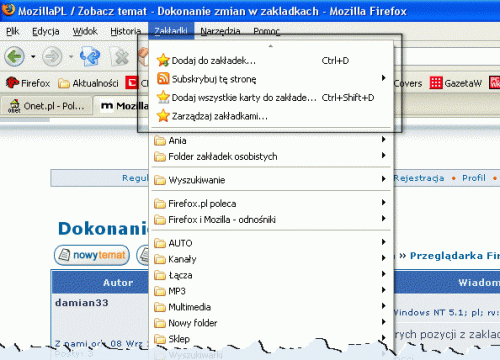
Task: Click the Stop loading X icon
Action: coord(120,56)
